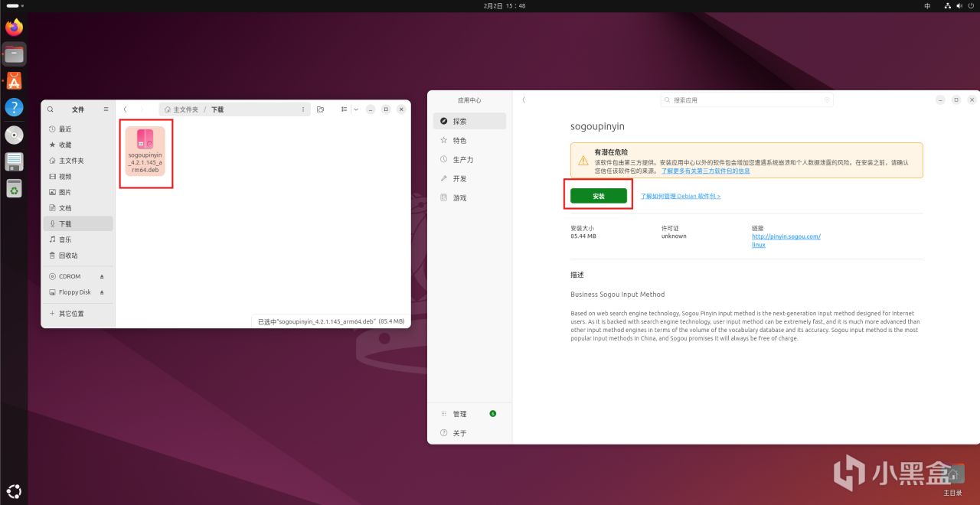Open the Trash icon in the dock
The width and height of the screenshot is (980, 505).
pos(14,188)
